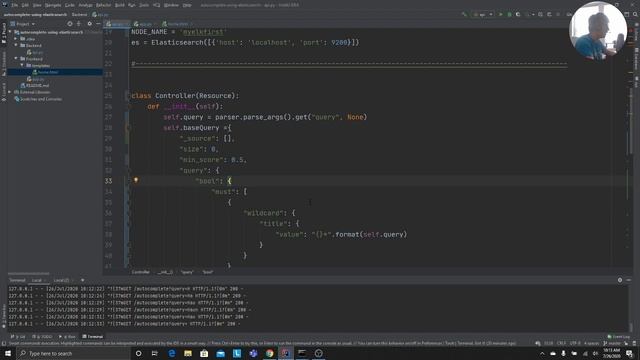Expand External Libraries node
The width and height of the screenshot is (640, 360).
[10, 92]
